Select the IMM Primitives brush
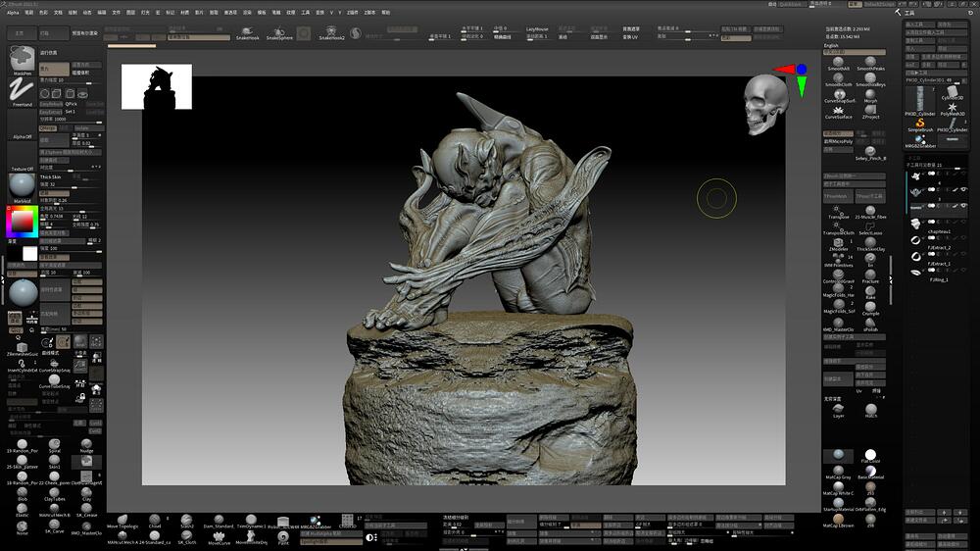Image resolution: width=980 pixels, height=551 pixels. [x=838, y=260]
